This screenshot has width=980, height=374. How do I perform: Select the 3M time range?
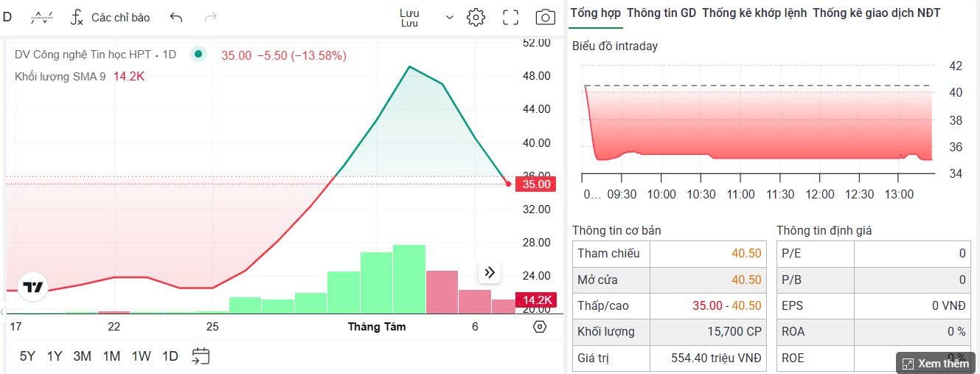pyautogui.click(x=82, y=356)
